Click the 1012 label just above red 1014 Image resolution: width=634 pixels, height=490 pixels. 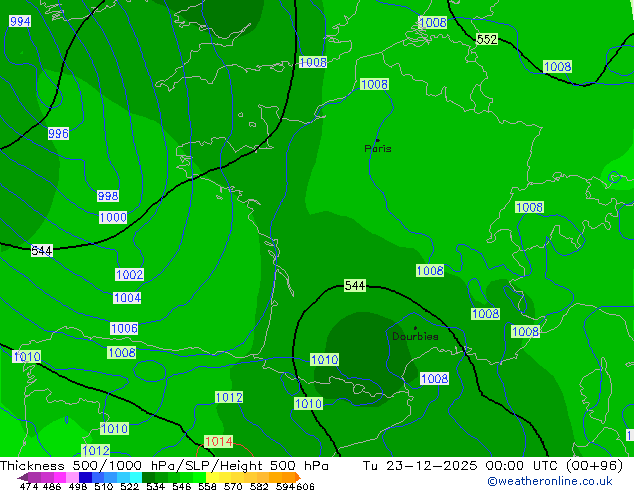229,397
